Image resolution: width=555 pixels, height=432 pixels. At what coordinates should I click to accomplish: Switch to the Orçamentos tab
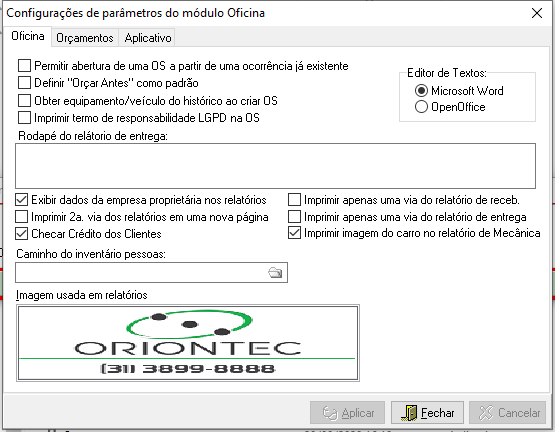[85, 38]
